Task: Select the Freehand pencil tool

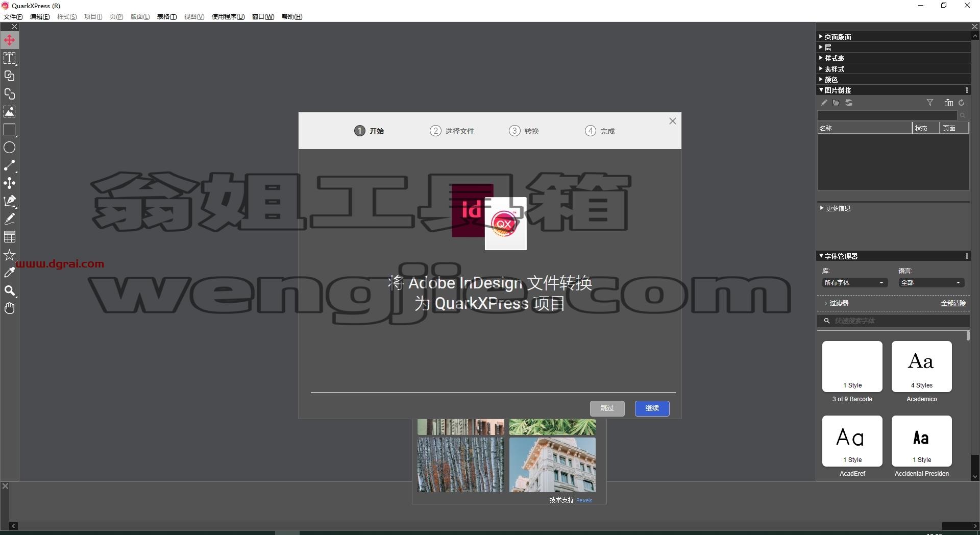Action: 10,219
